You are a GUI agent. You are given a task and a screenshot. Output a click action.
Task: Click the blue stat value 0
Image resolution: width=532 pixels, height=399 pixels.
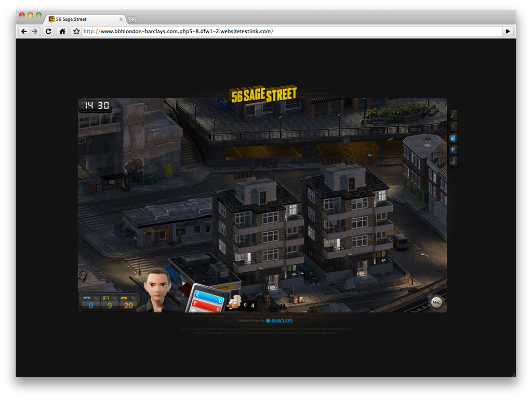pyautogui.click(x=91, y=305)
